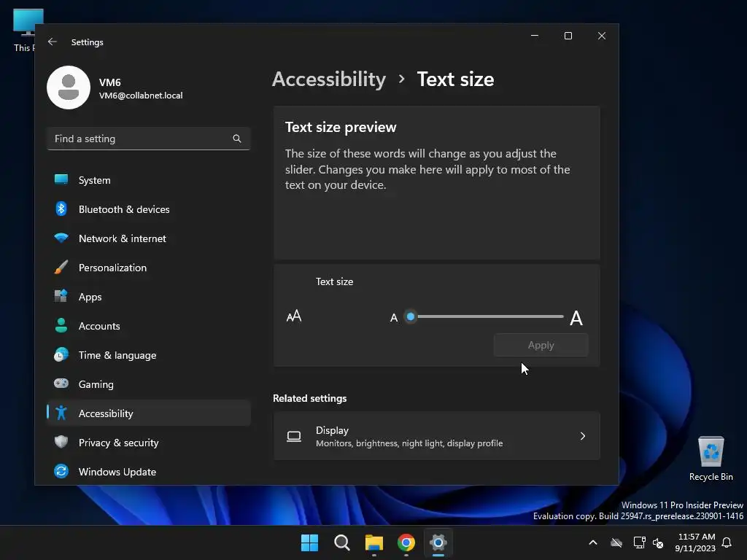Image resolution: width=747 pixels, height=560 pixels.
Task: Open Display related settings
Action: 436,436
